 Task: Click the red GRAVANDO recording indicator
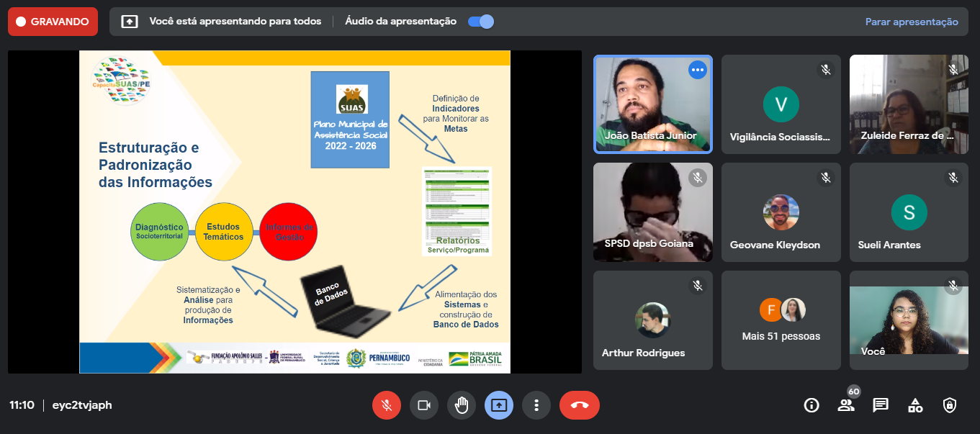53,22
